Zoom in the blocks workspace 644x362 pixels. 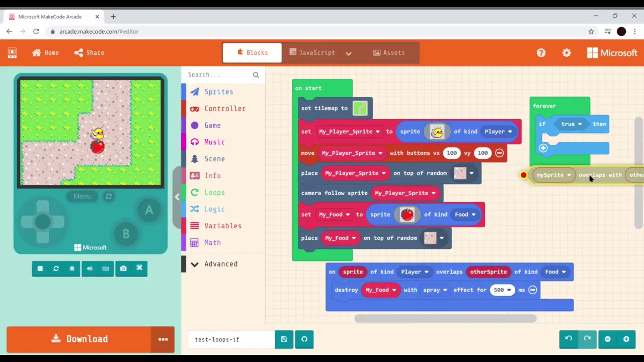(x=626, y=339)
